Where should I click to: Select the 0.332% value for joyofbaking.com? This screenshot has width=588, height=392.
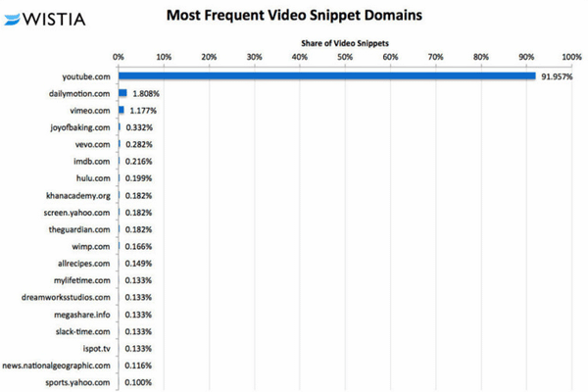tap(139, 127)
